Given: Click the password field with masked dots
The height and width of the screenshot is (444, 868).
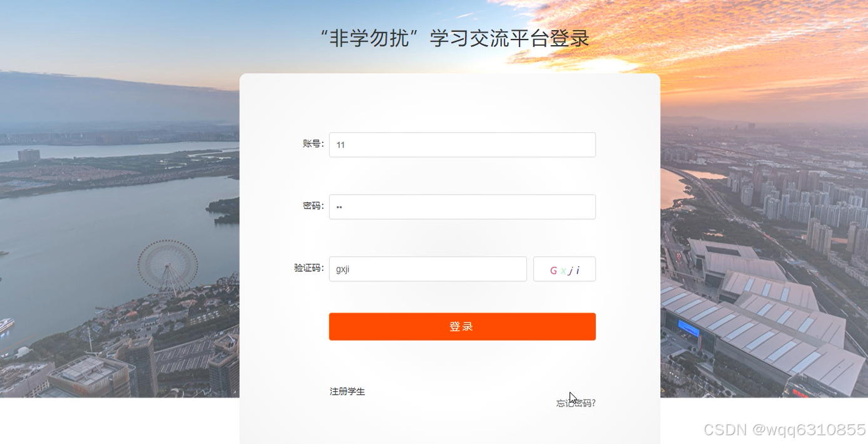Looking at the screenshot, I should pyautogui.click(x=462, y=207).
